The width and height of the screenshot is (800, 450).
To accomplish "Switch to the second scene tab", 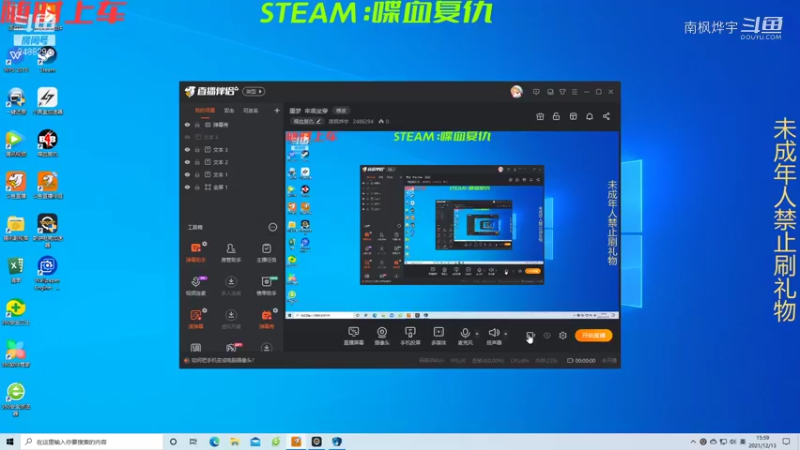I will pyautogui.click(x=229, y=110).
